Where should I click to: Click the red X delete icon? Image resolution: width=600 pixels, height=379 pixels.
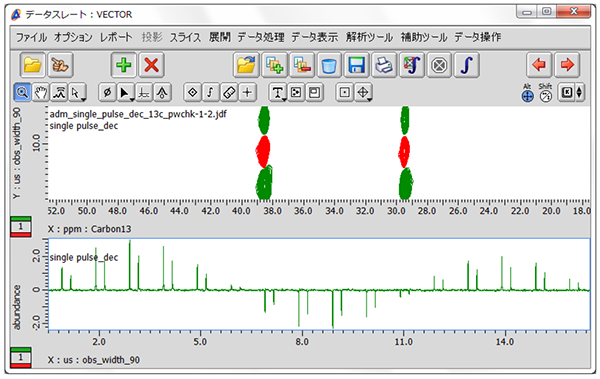coord(152,65)
